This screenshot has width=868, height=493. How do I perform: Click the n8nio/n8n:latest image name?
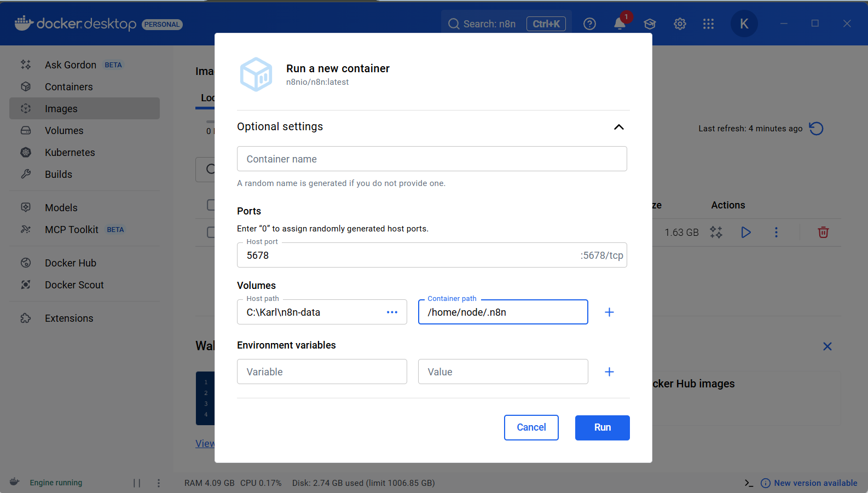click(317, 82)
